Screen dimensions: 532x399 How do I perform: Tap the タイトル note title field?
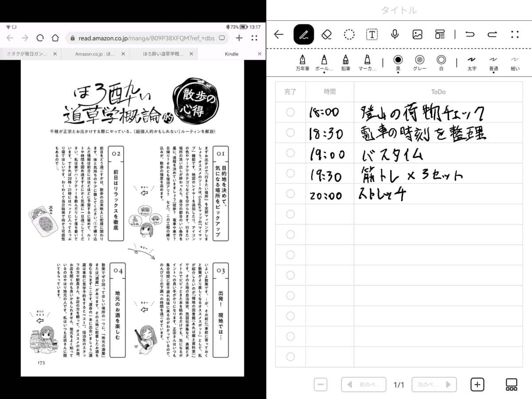pos(399,10)
